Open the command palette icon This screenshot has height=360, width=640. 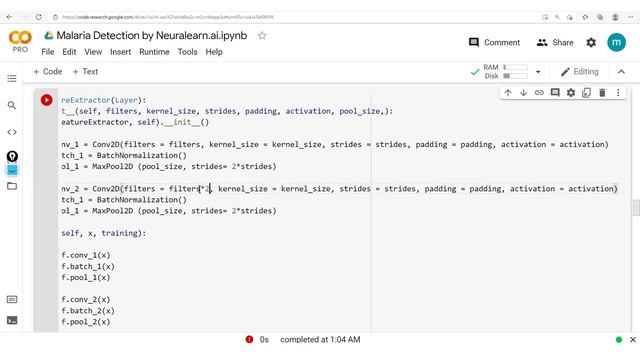[x=12, y=300]
